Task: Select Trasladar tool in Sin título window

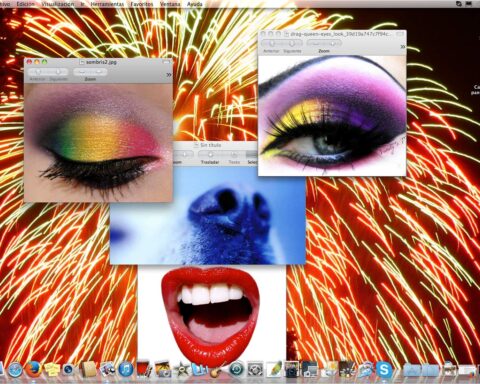Action: (210, 155)
